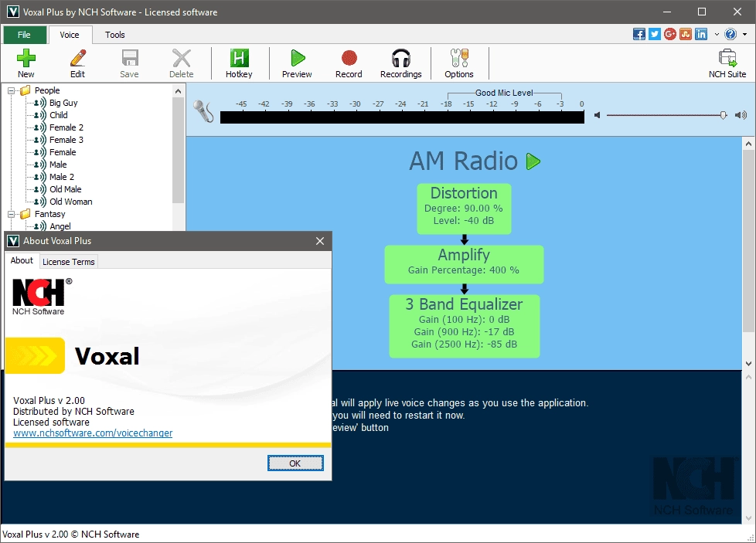This screenshot has height=543, width=756.
Task: Select Angel voice under Fantasy
Action: tap(60, 226)
